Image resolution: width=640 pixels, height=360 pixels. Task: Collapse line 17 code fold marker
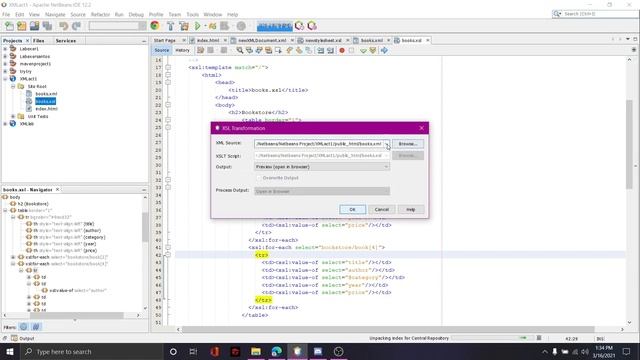click(168, 67)
